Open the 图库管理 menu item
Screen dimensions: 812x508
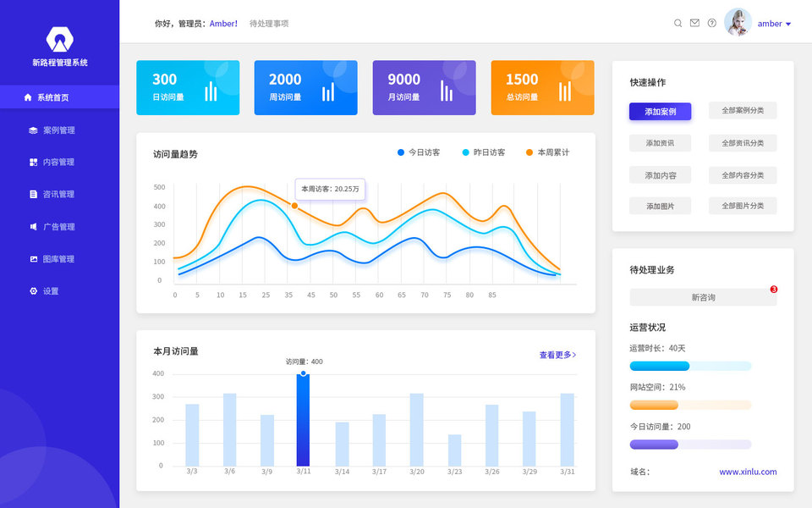(59, 259)
